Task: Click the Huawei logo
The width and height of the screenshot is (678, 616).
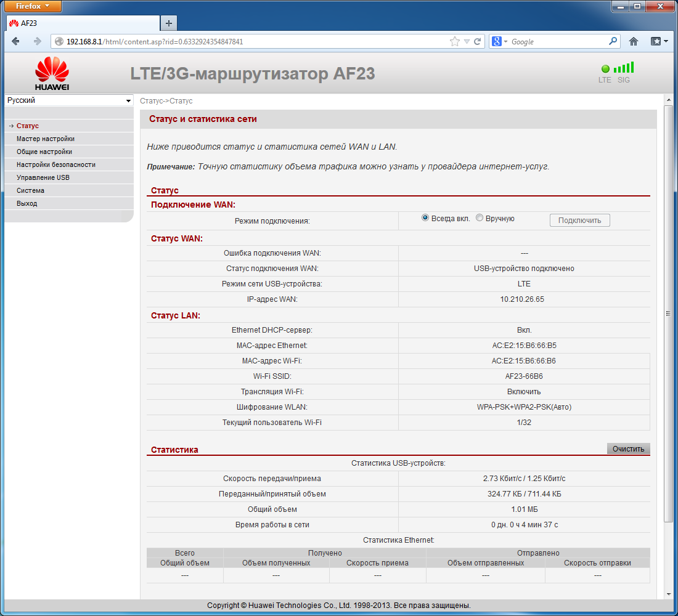Action: click(x=52, y=73)
